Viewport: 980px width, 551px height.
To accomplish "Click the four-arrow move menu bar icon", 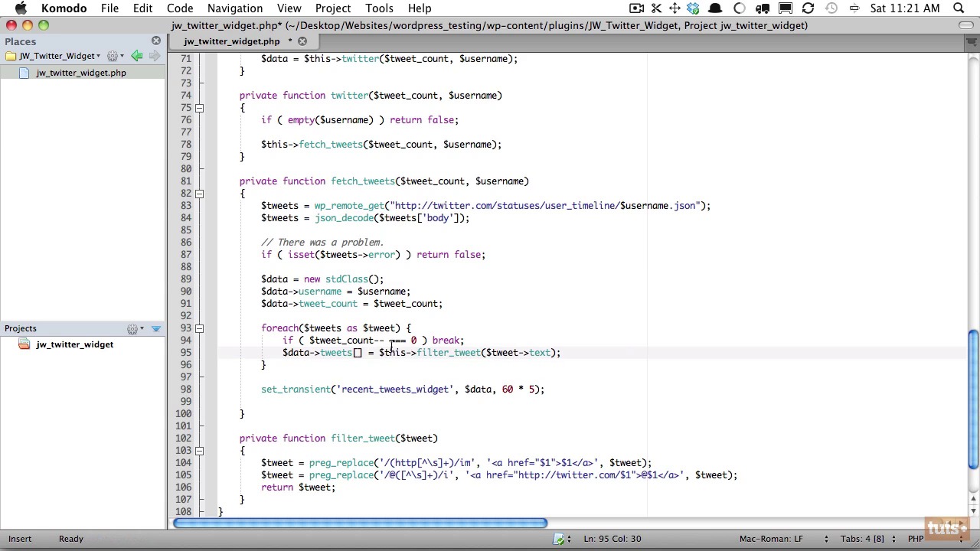I will [x=675, y=8].
